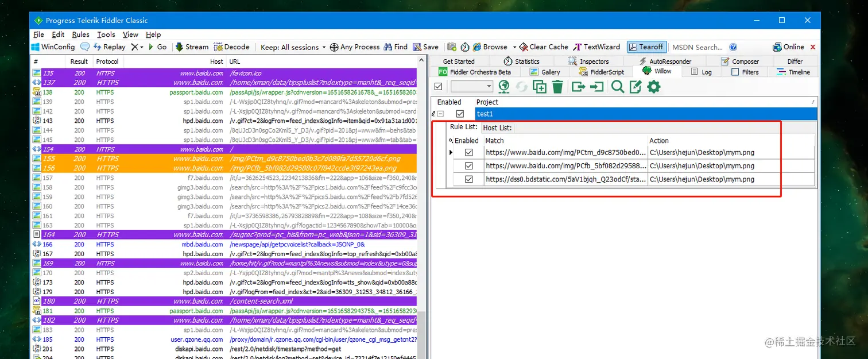Screen dimensions: 868x359
Task: Choose Any Process target picker
Action: coord(355,47)
